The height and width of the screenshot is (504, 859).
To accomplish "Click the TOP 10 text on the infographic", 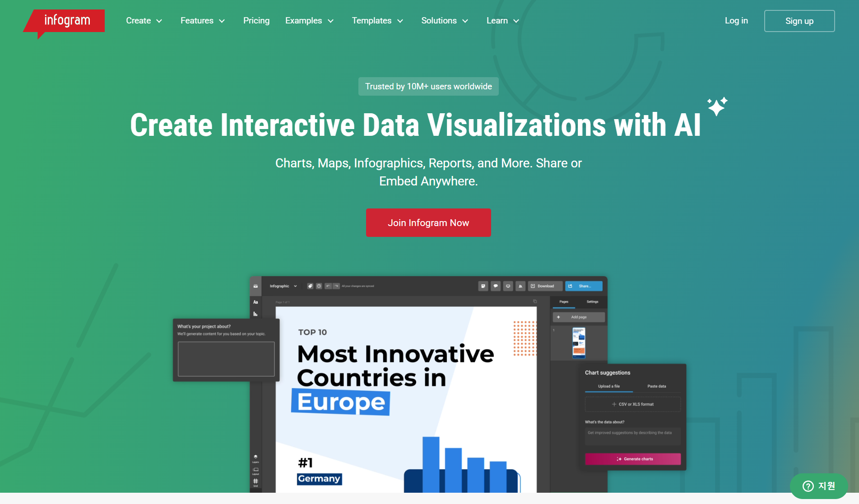I will [312, 332].
